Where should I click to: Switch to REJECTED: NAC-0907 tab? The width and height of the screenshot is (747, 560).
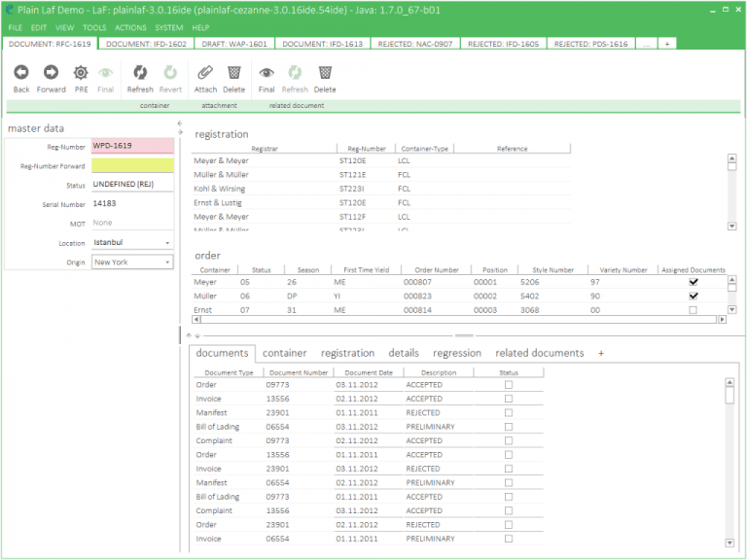pyautogui.click(x=415, y=44)
